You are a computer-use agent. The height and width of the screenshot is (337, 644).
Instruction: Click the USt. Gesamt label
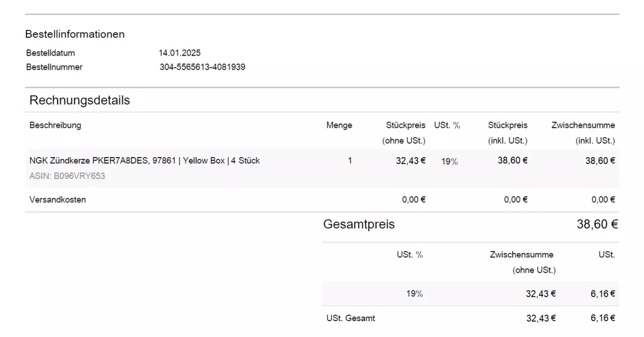click(351, 318)
